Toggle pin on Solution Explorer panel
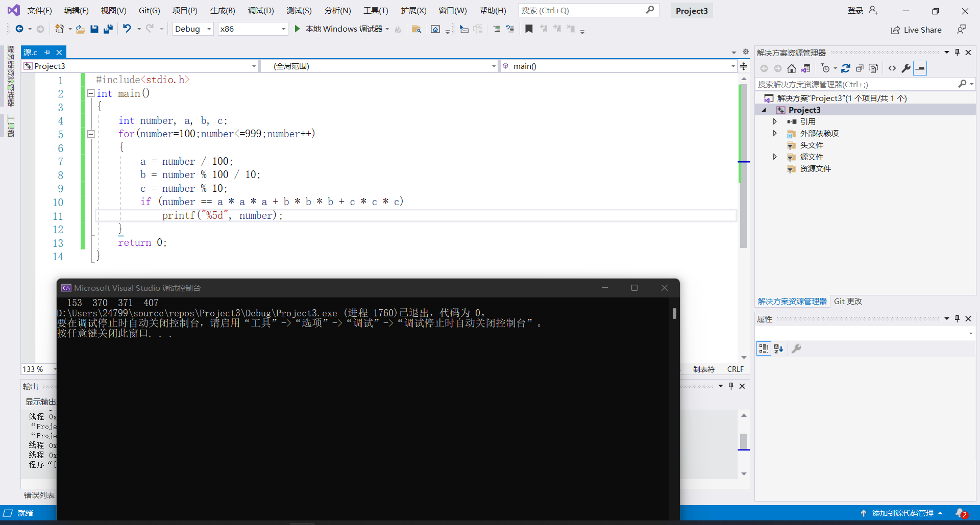This screenshot has height=525, width=980. (957, 53)
